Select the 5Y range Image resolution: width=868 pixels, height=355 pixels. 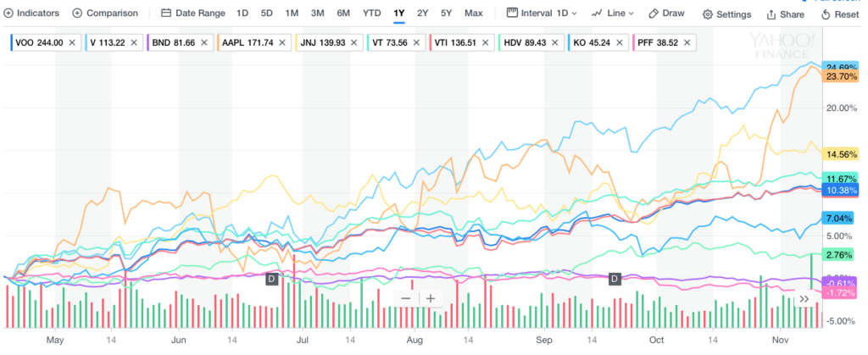pyautogui.click(x=447, y=13)
